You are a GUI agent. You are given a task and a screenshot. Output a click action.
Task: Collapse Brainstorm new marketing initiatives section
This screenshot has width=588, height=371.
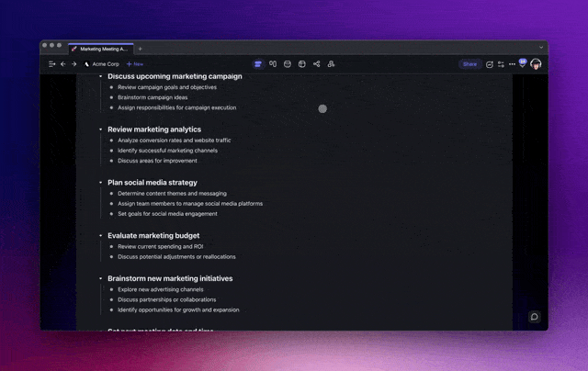coord(101,278)
